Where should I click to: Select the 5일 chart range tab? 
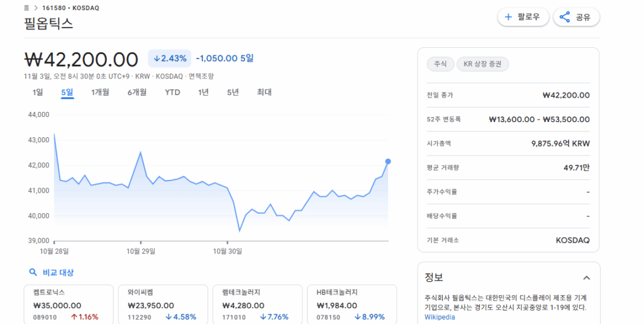pyautogui.click(x=67, y=92)
